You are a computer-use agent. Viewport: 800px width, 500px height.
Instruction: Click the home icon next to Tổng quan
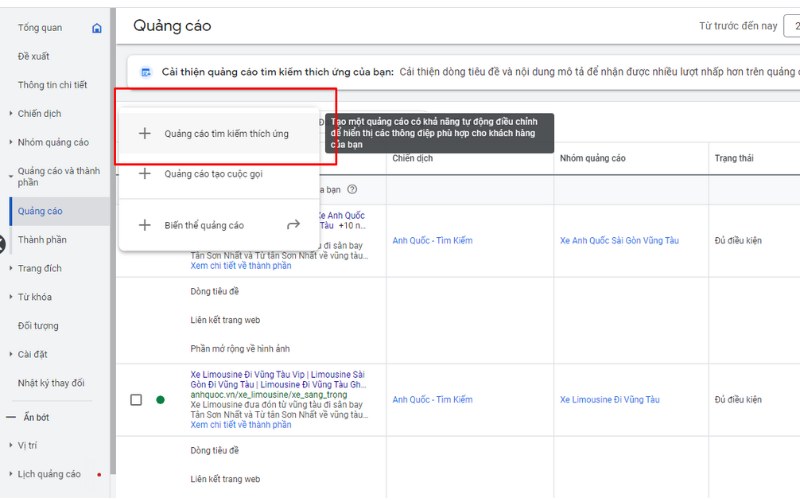[97, 28]
